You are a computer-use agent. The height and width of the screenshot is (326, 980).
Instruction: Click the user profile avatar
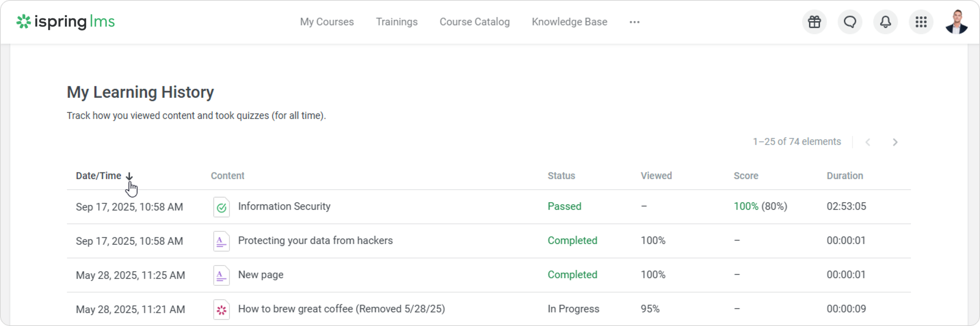956,22
